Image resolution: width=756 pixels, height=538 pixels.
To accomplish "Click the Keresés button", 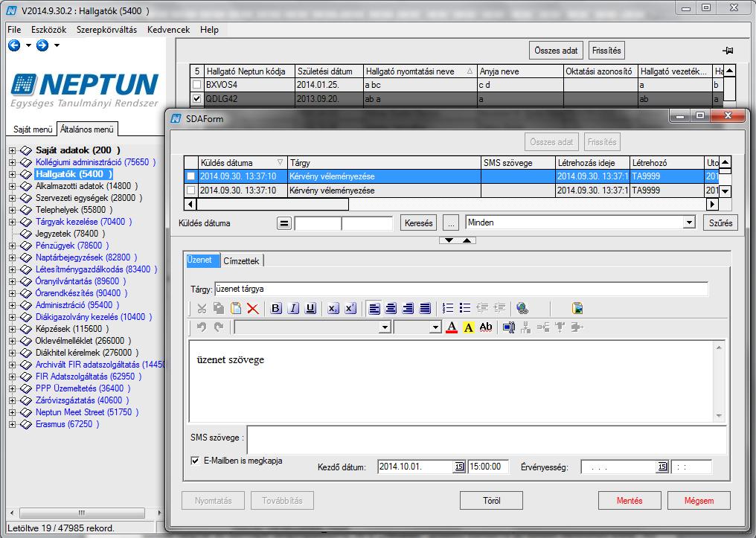I will pyautogui.click(x=418, y=223).
